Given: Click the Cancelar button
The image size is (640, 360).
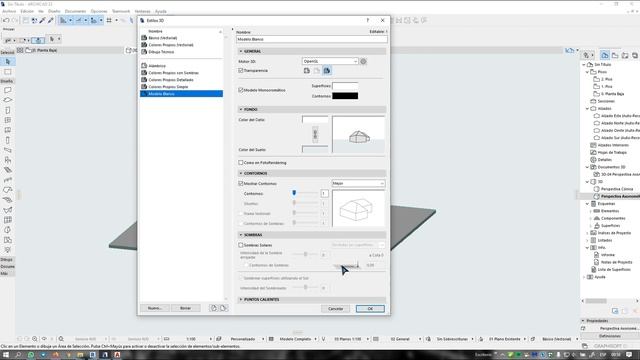Looking at the screenshot, I should click(336, 309).
